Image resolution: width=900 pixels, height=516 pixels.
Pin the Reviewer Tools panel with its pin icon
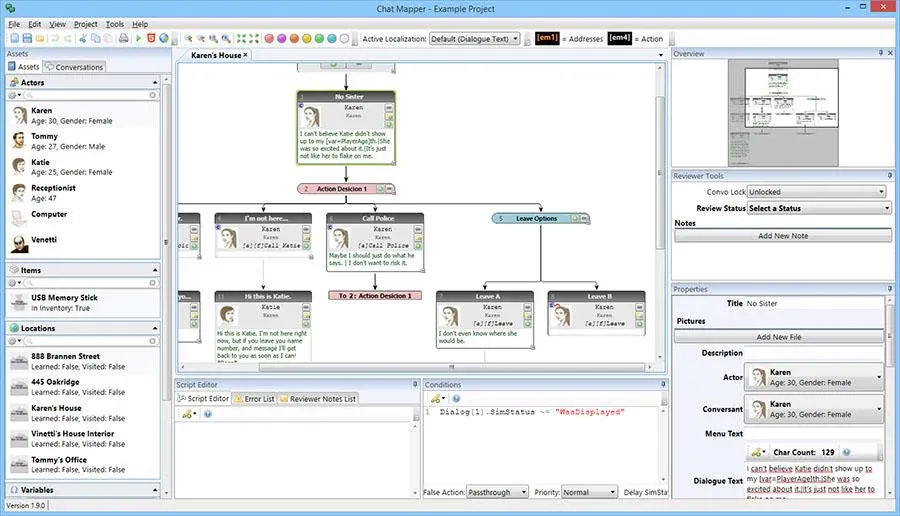tap(890, 176)
